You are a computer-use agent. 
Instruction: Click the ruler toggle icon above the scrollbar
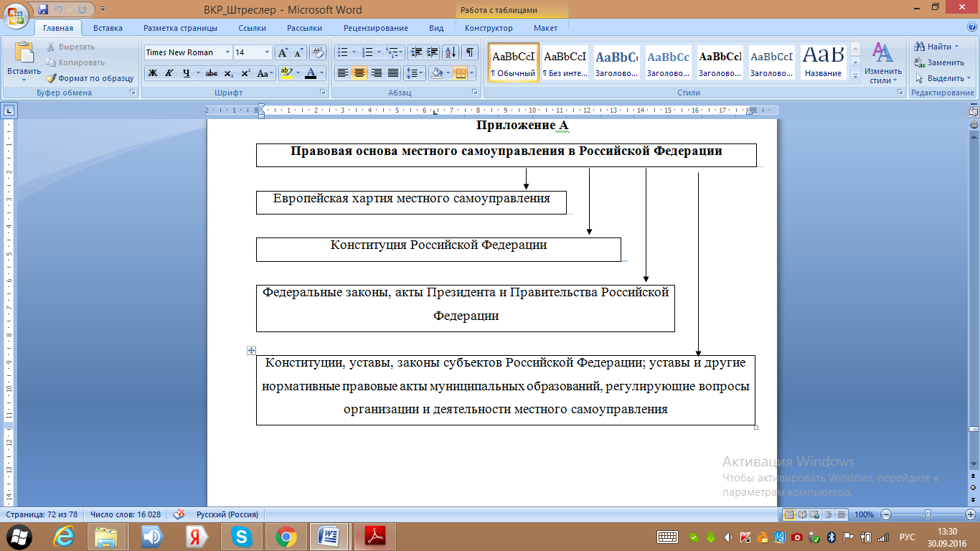pos(974,111)
